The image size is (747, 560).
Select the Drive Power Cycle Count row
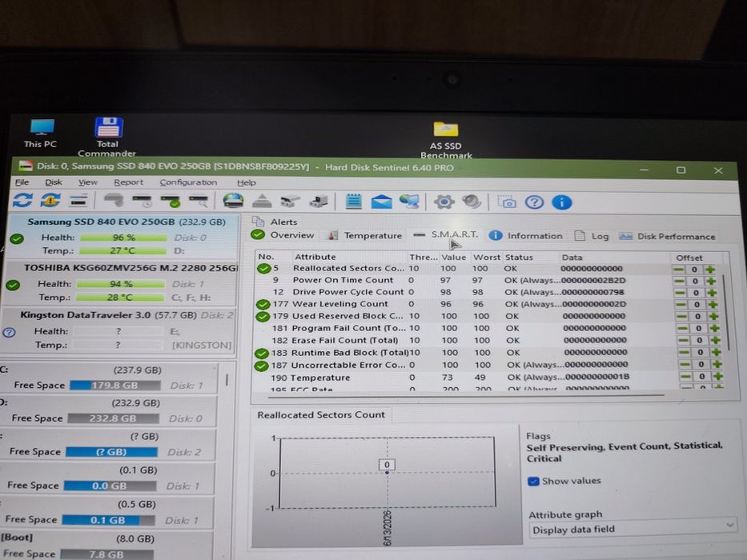point(488,292)
